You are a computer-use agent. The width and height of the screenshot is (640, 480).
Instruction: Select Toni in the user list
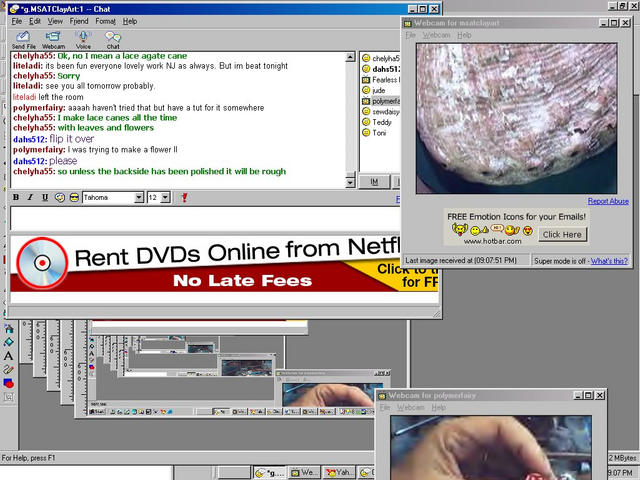pos(374,133)
